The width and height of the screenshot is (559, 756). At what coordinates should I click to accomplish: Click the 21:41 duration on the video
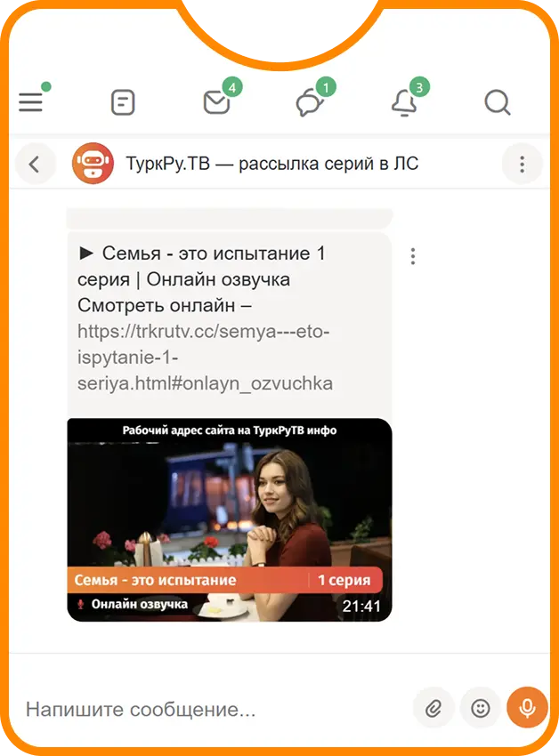(361, 606)
